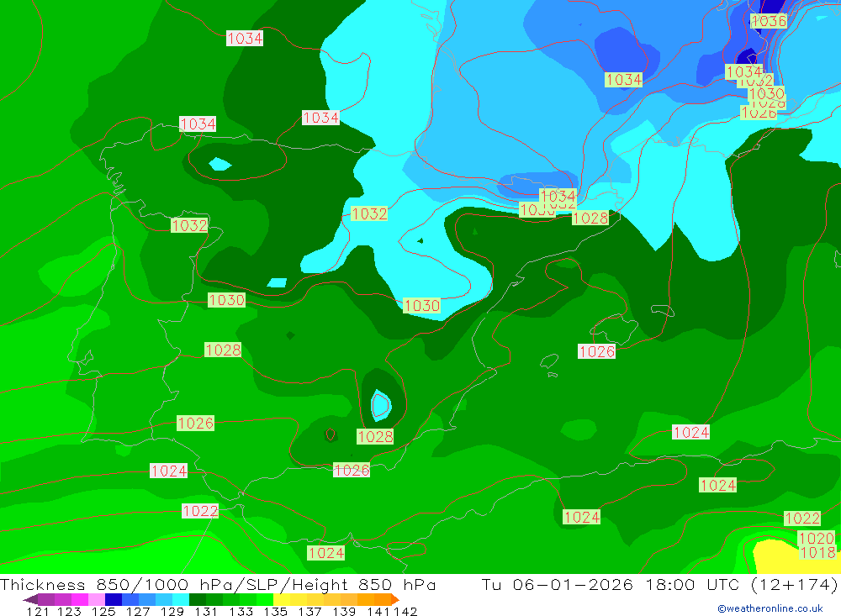Click the legend value 137

[309, 611]
